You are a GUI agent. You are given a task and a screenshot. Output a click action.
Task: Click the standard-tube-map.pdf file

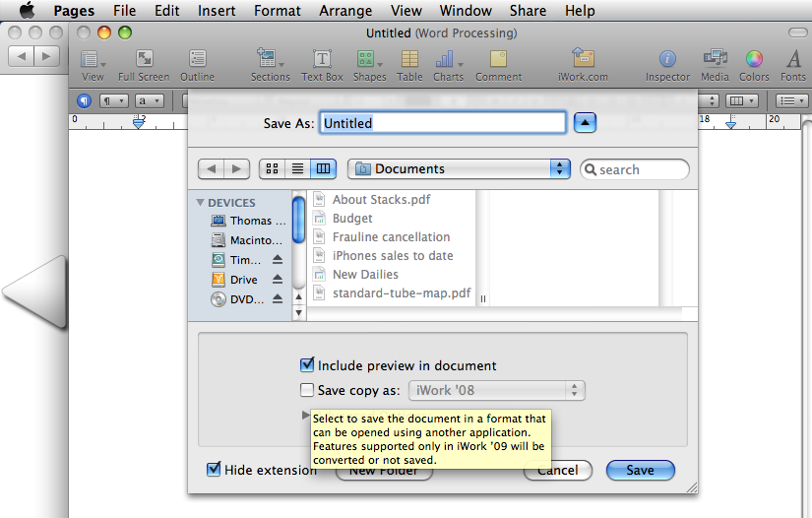392,292
